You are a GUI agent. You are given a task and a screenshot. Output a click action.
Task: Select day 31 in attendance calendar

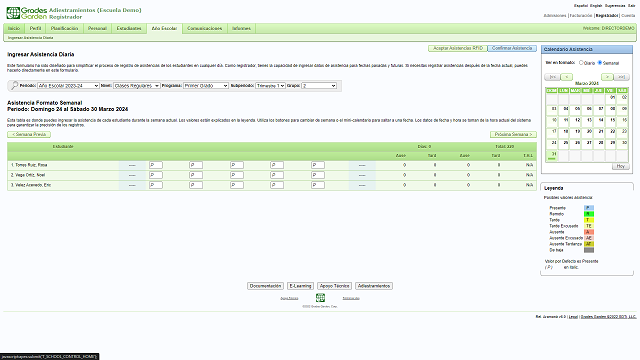(x=552, y=155)
